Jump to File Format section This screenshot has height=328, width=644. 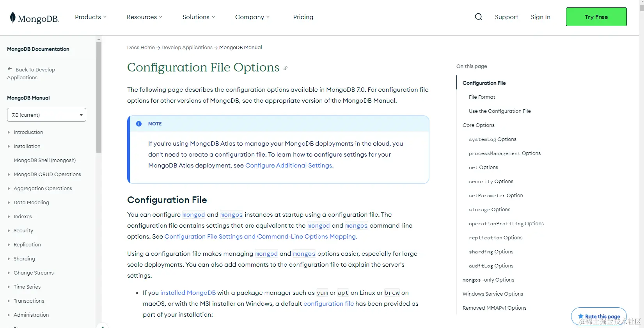point(482,97)
